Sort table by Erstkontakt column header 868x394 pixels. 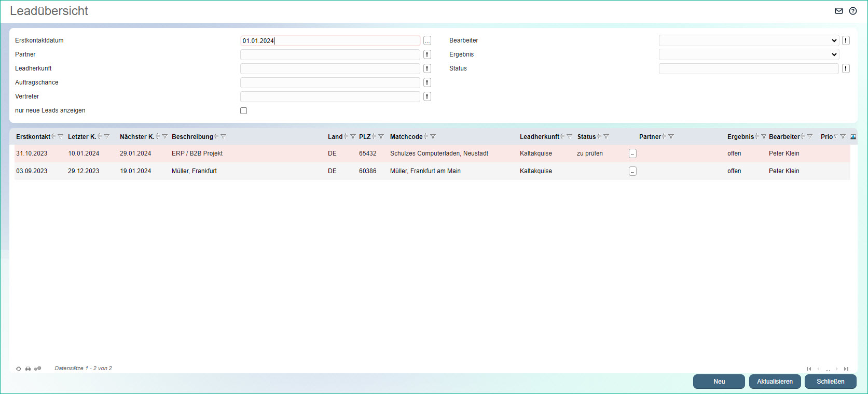pos(33,137)
